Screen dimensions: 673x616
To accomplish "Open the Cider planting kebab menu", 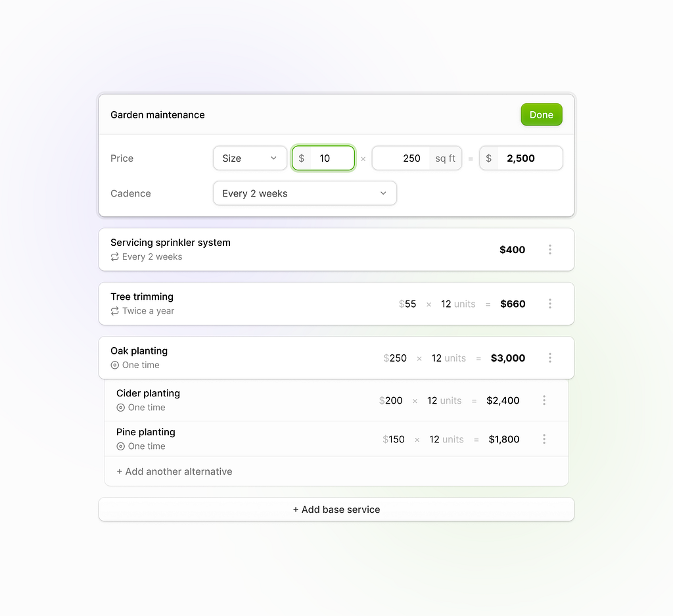I will pyautogui.click(x=544, y=400).
